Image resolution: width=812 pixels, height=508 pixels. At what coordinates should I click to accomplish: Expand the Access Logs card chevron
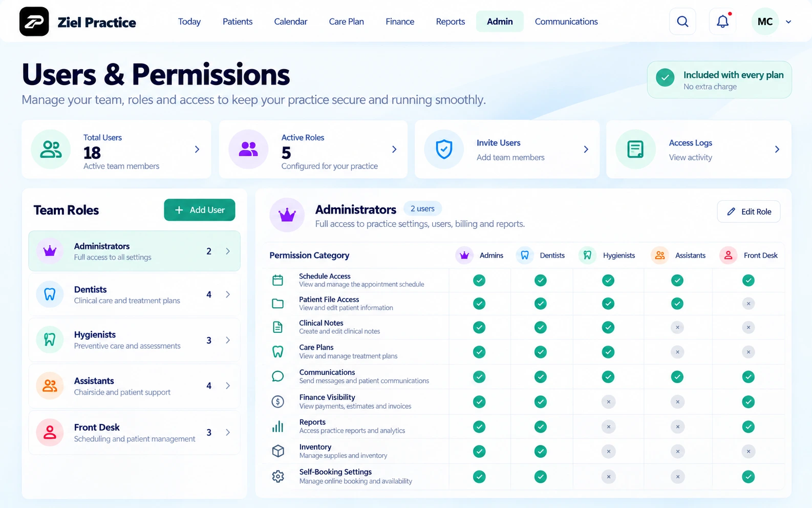point(777,149)
